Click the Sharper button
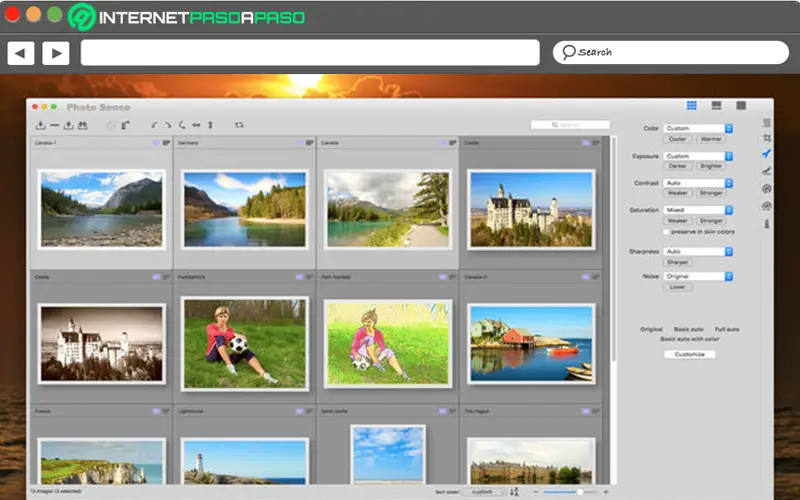The height and width of the screenshot is (500, 800). click(x=678, y=262)
